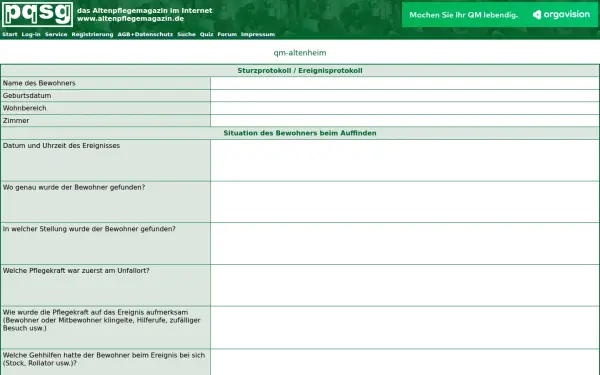Open the Quiz link
The image size is (600, 375).
[x=206, y=34]
